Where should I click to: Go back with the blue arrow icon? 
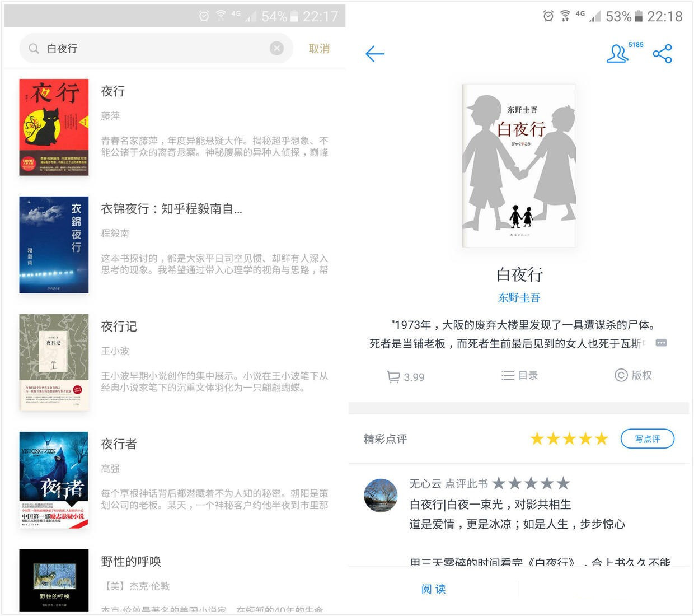coord(375,54)
